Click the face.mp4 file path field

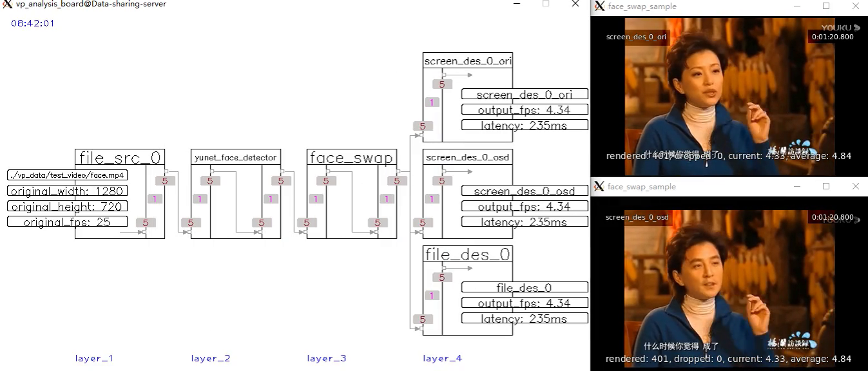point(67,175)
